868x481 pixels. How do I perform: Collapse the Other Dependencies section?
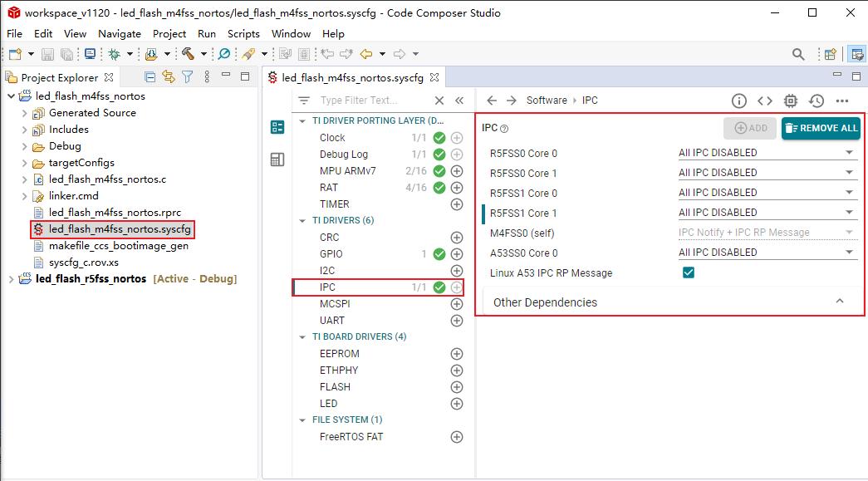(x=840, y=301)
